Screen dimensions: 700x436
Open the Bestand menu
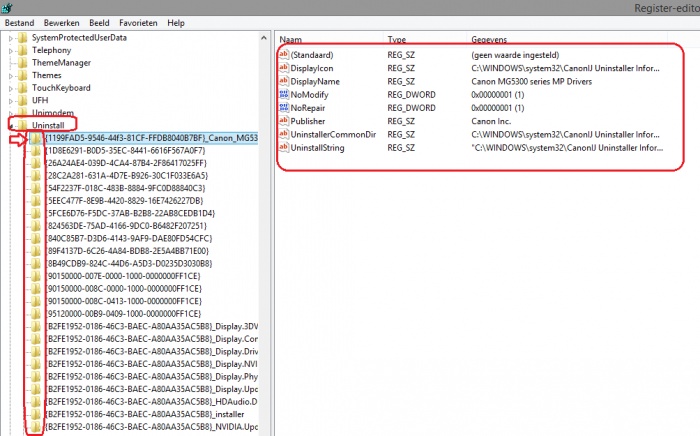pyautogui.click(x=20, y=22)
